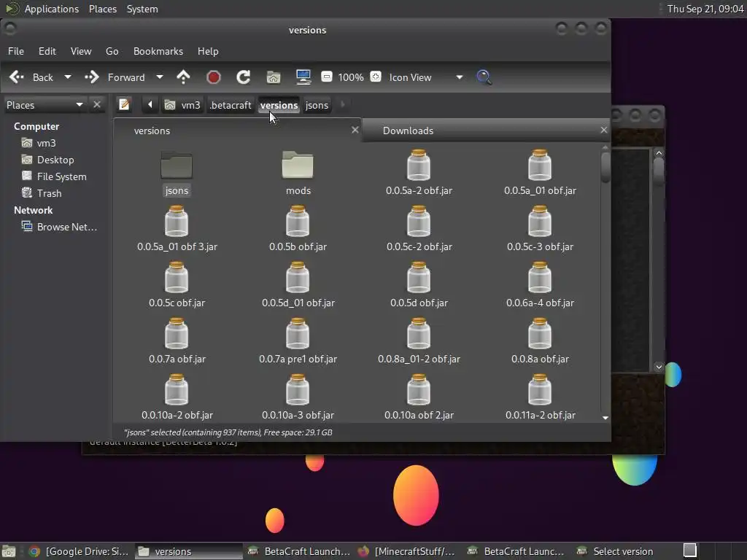The image size is (747, 560).
Task: Toggle the text location entry pencil icon
Action: 124,104
